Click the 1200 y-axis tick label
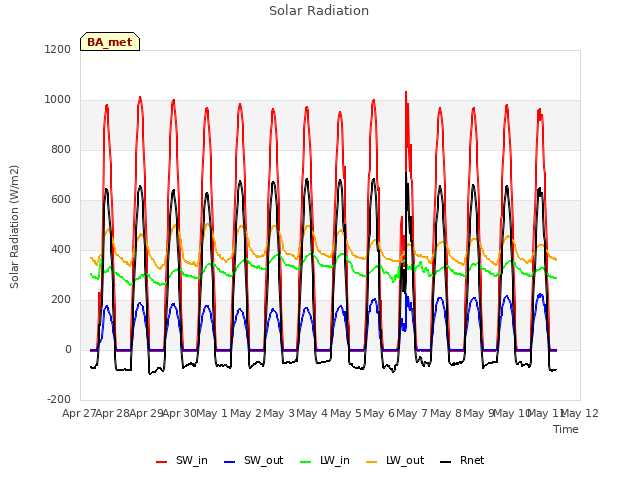Screen dimensions: 640x480 pos(58,49)
